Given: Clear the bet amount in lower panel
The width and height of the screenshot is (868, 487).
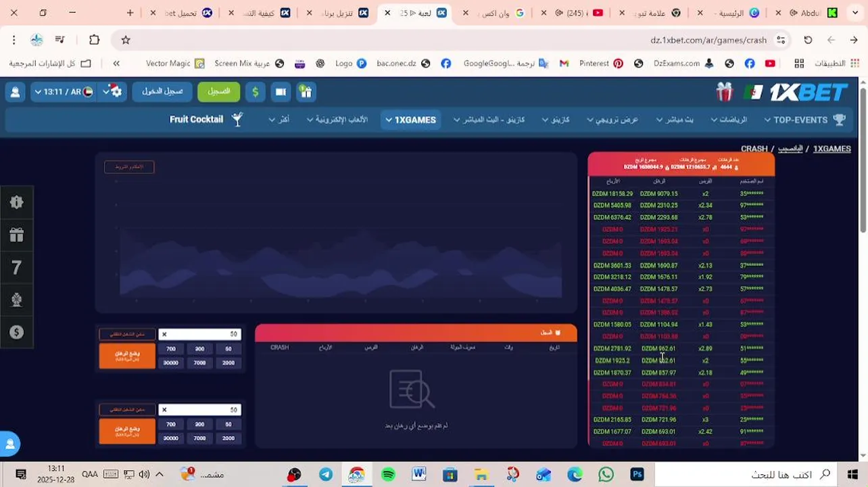Looking at the screenshot, I should pyautogui.click(x=164, y=410).
